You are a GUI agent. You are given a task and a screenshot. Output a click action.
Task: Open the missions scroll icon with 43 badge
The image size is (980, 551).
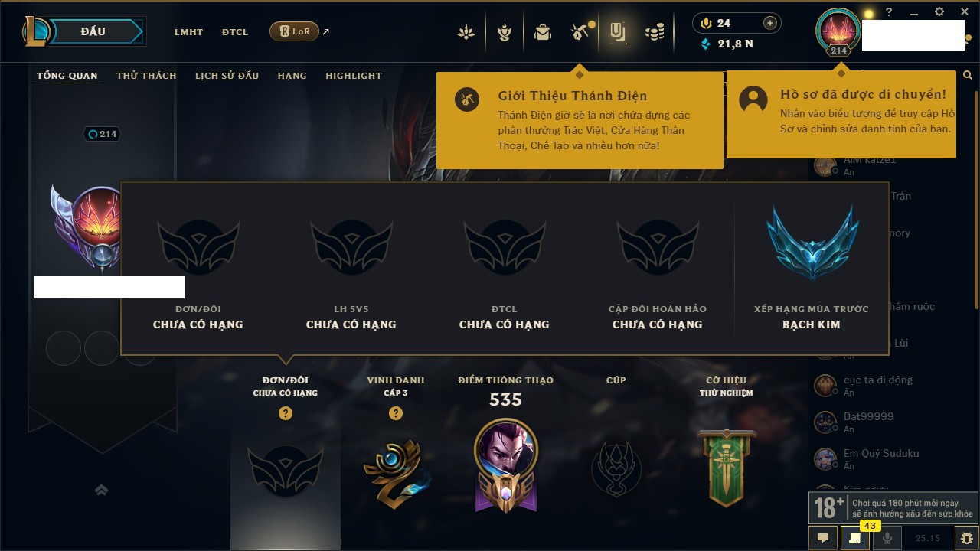(854, 538)
